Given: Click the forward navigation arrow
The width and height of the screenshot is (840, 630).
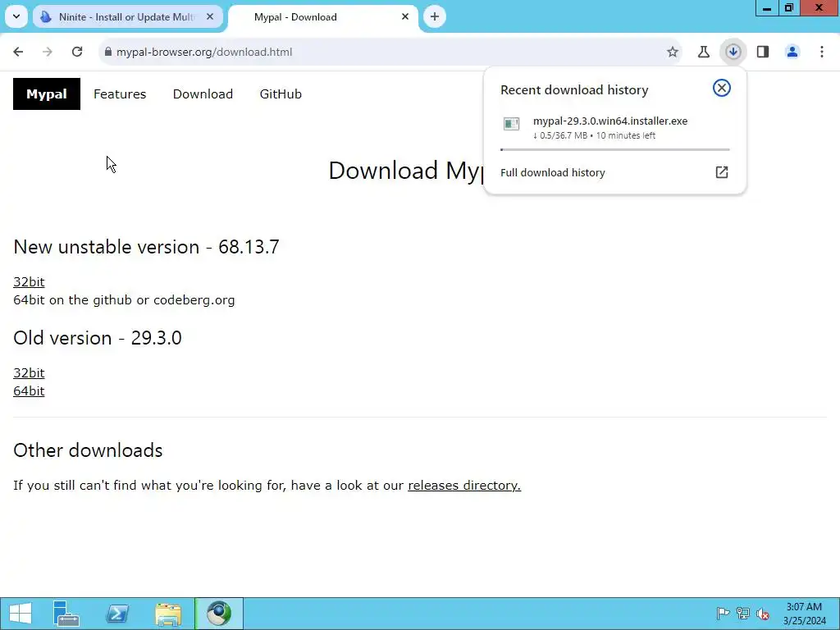Looking at the screenshot, I should pyautogui.click(x=48, y=52).
